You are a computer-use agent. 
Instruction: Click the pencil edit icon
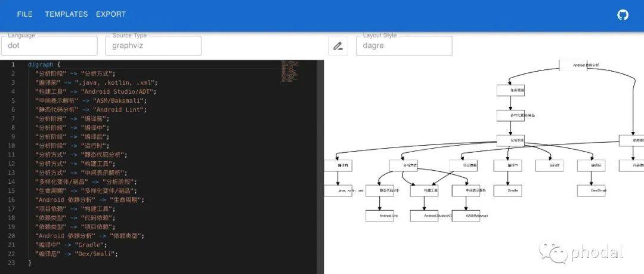click(338, 46)
